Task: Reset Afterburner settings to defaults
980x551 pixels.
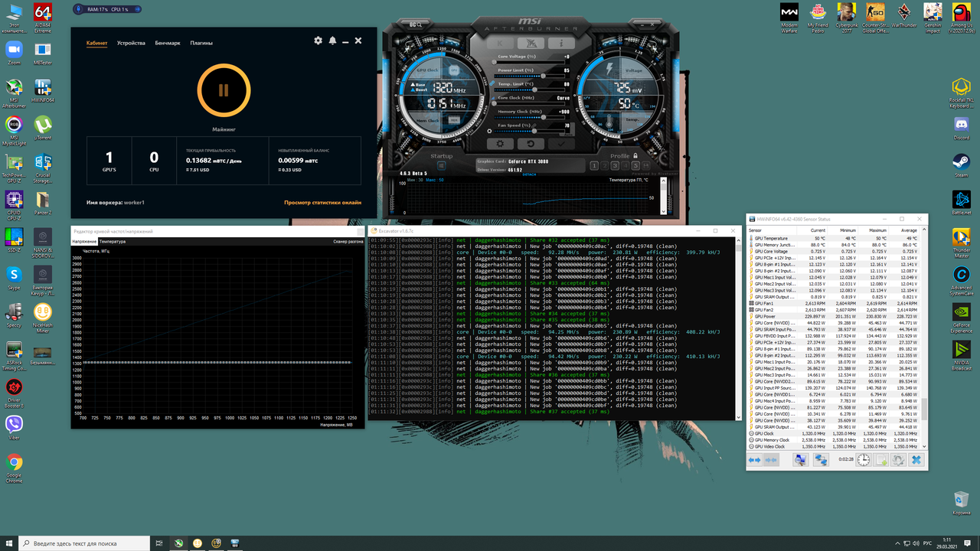Action: pyautogui.click(x=530, y=143)
